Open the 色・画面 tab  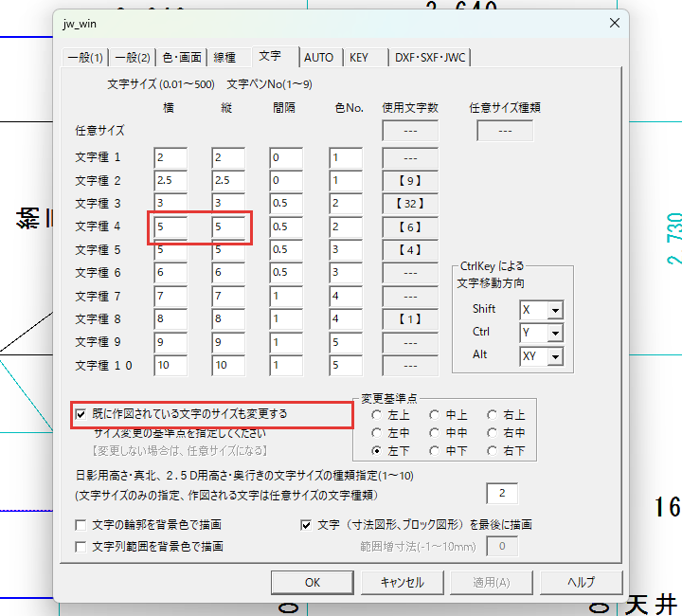pos(182,58)
